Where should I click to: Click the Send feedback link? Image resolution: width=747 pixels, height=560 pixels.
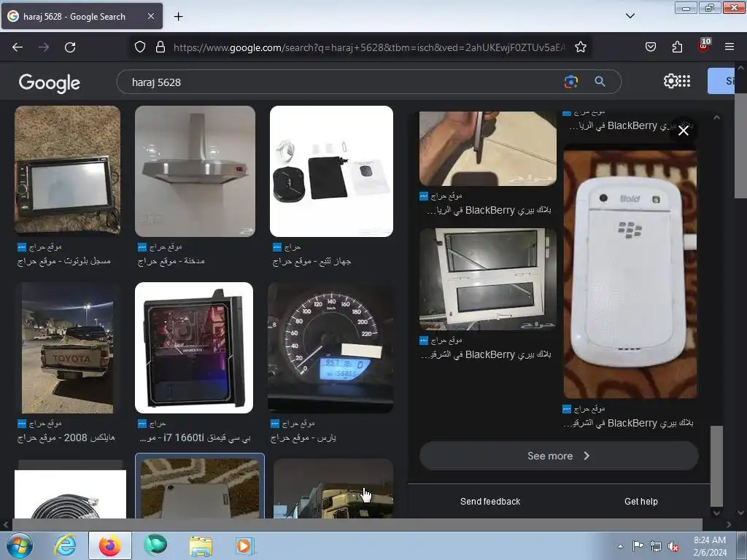pyautogui.click(x=490, y=502)
